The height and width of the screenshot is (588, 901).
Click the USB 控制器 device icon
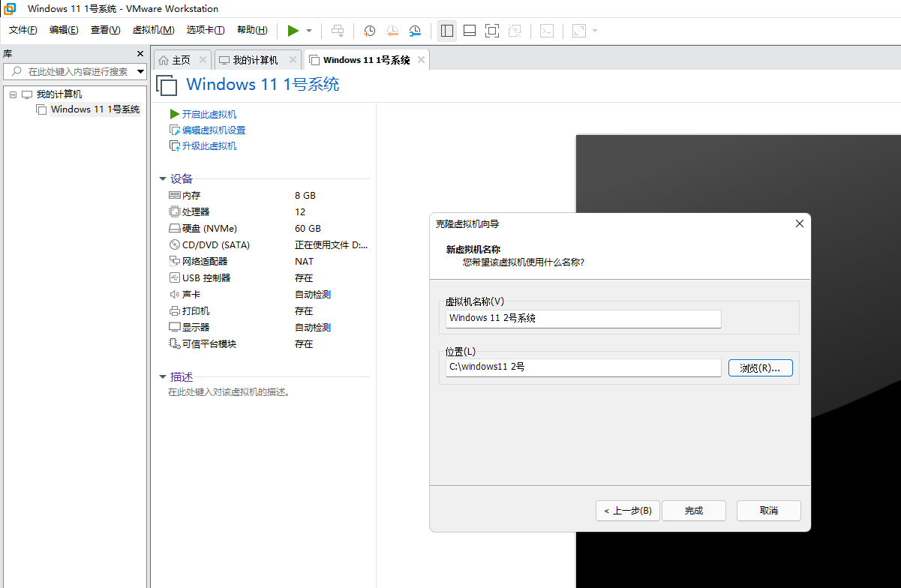click(x=175, y=277)
